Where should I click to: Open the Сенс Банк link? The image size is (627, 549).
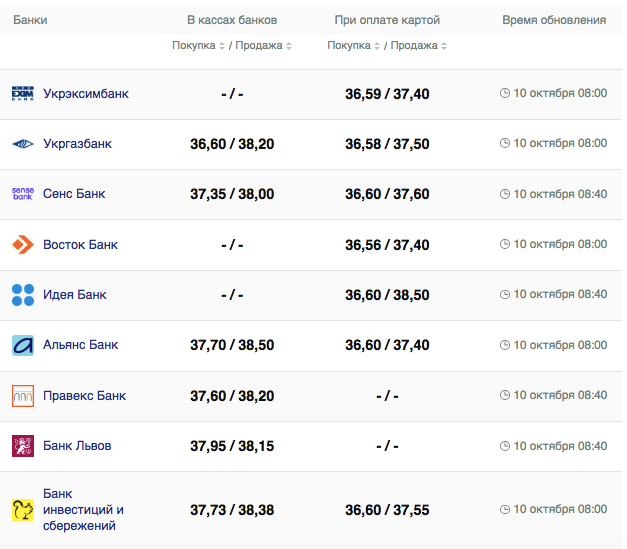point(74,194)
